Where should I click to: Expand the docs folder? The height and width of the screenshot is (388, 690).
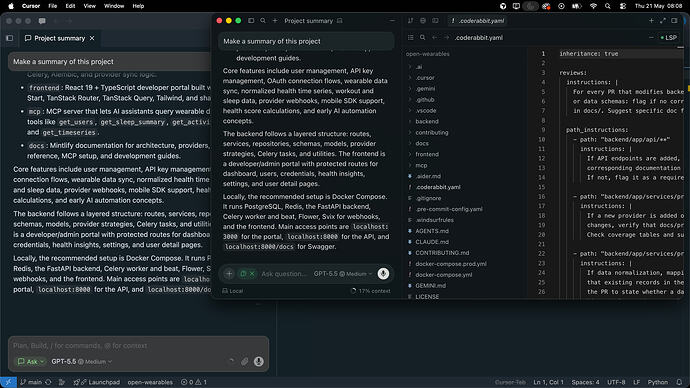(422, 143)
